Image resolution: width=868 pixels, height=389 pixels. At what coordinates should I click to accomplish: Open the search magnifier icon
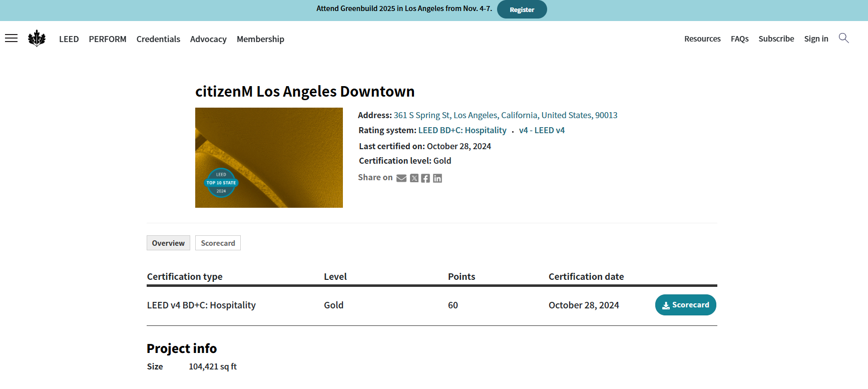tap(843, 38)
